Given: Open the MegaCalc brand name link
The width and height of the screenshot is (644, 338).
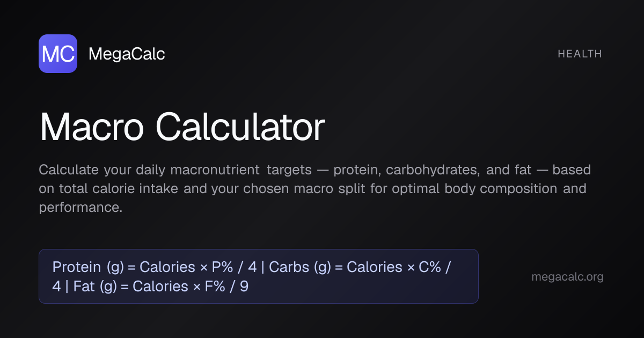Looking at the screenshot, I should 127,54.
